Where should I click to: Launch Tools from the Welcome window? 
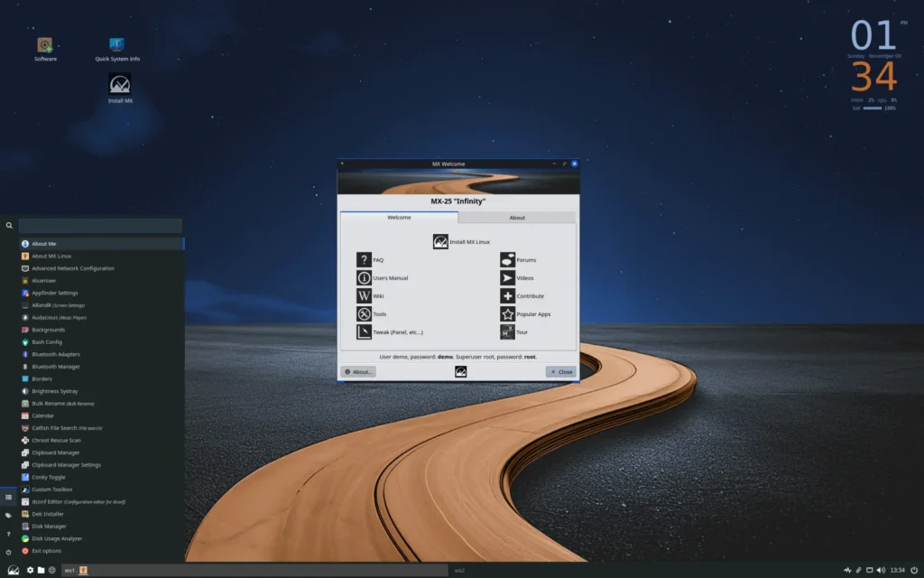tap(364, 313)
